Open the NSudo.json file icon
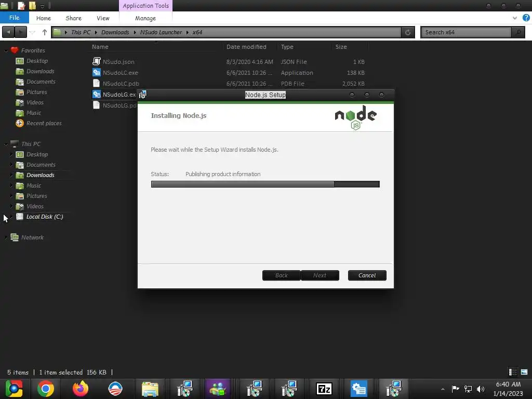532x399 pixels. point(96,61)
